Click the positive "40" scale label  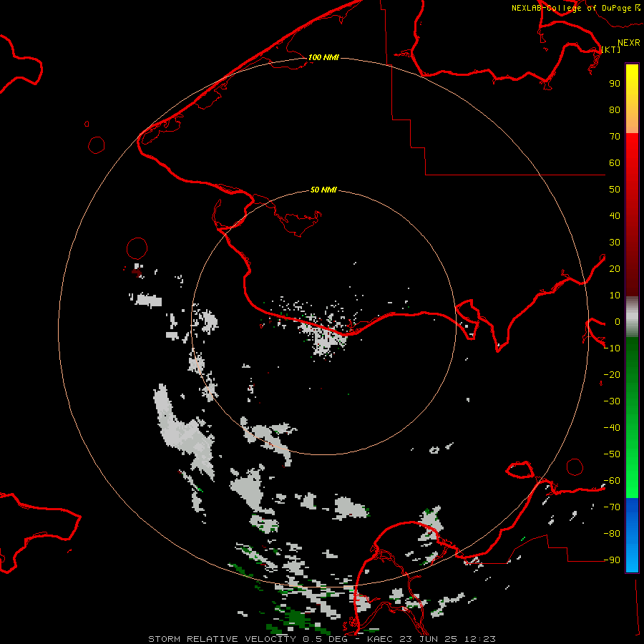click(x=615, y=216)
